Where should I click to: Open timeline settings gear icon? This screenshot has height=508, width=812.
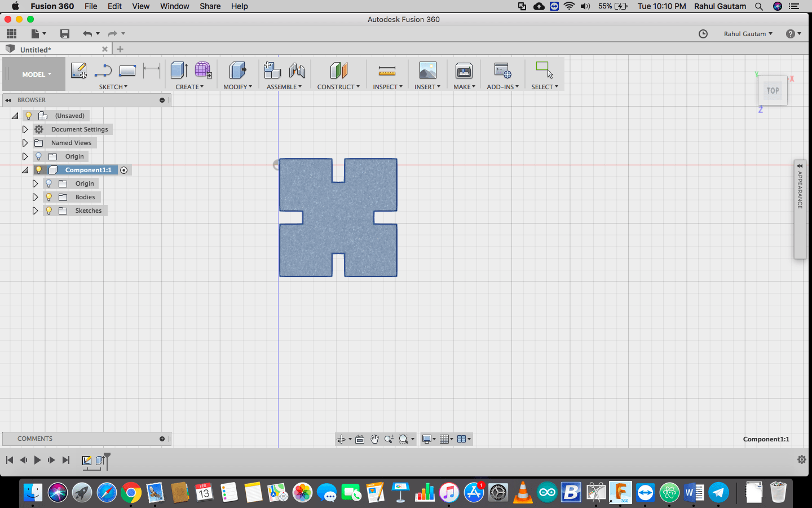pyautogui.click(x=801, y=459)
